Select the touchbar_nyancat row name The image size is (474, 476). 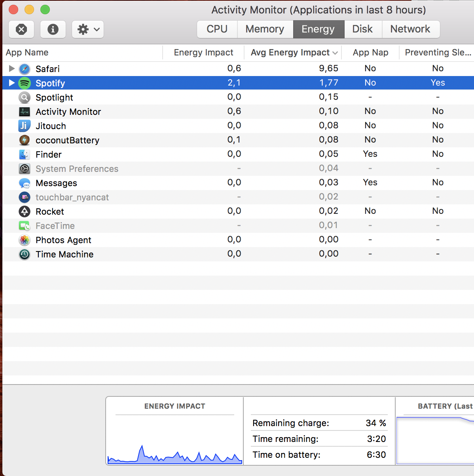72,197
